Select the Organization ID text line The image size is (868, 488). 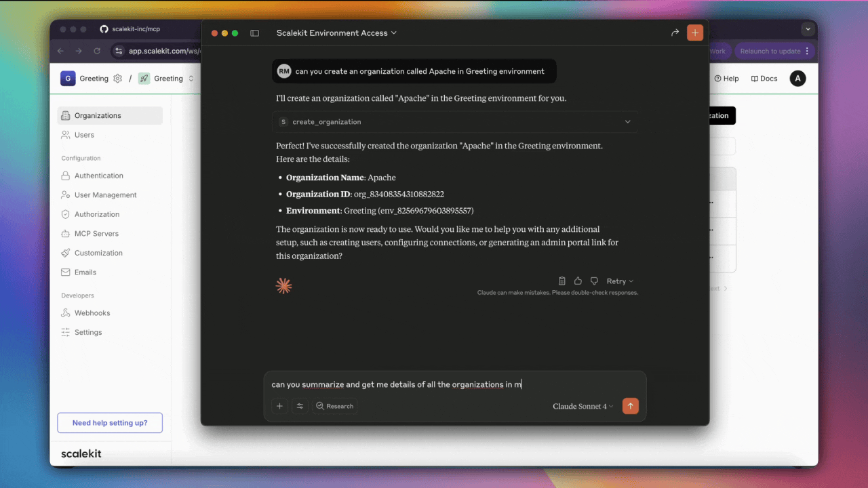365,194
